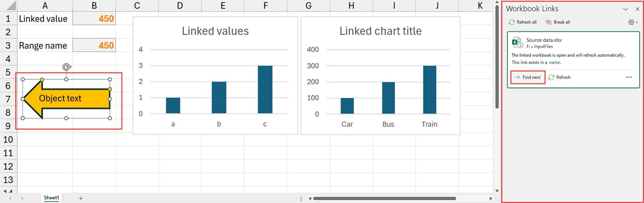Open the Workbook Links settings gear
The width and height of the screenshot is (644, 203).
tap(631, 22)
